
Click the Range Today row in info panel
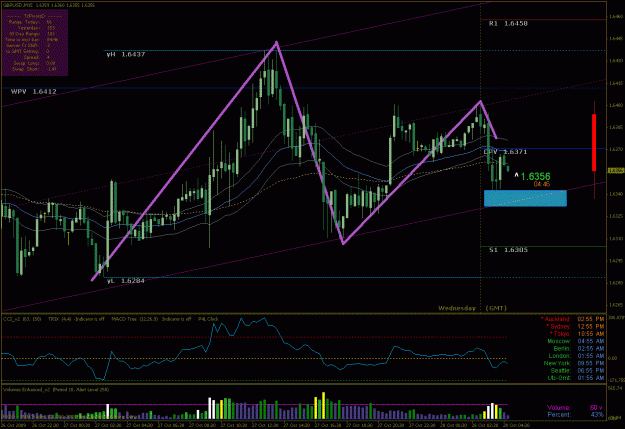(30, 22)
